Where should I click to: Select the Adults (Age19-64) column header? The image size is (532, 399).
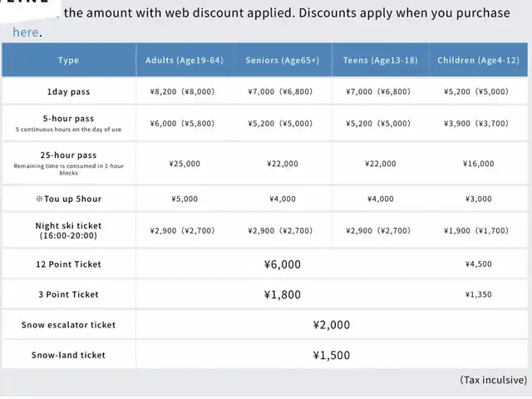(x=185, y=61)
